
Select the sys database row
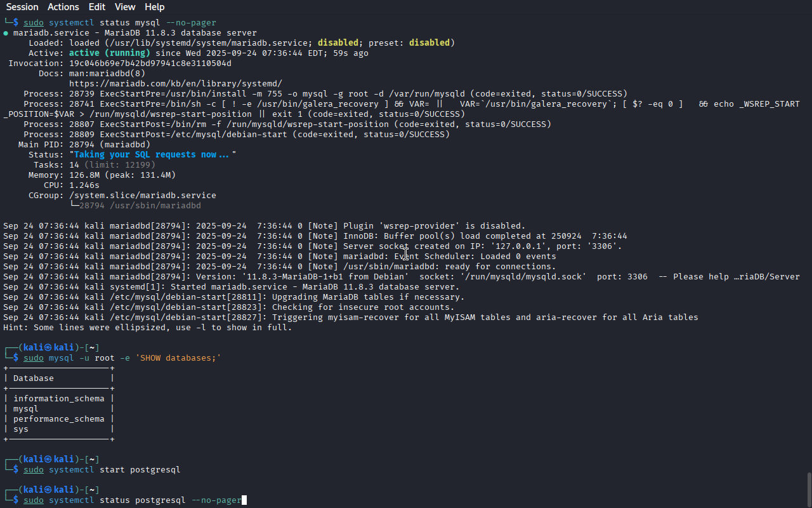(21, 429)
